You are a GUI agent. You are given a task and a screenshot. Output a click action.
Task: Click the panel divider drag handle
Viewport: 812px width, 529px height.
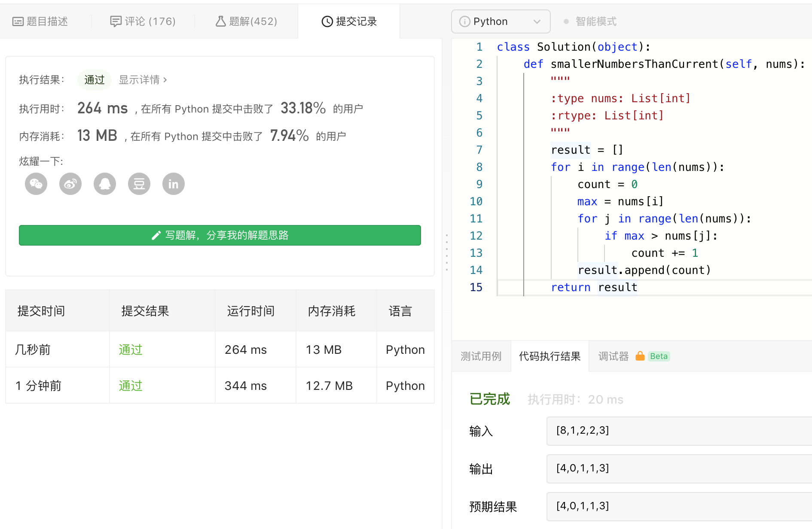tap(447, 252)
